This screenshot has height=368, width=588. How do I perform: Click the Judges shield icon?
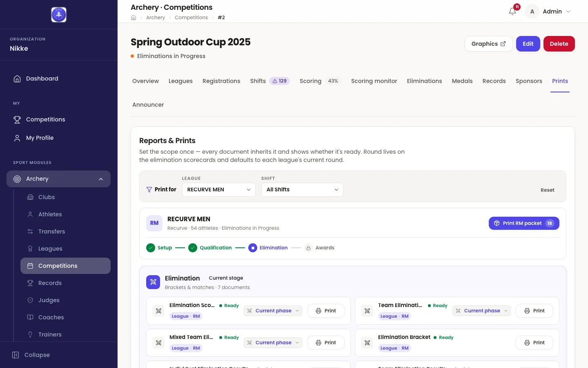tap(30, 300)
